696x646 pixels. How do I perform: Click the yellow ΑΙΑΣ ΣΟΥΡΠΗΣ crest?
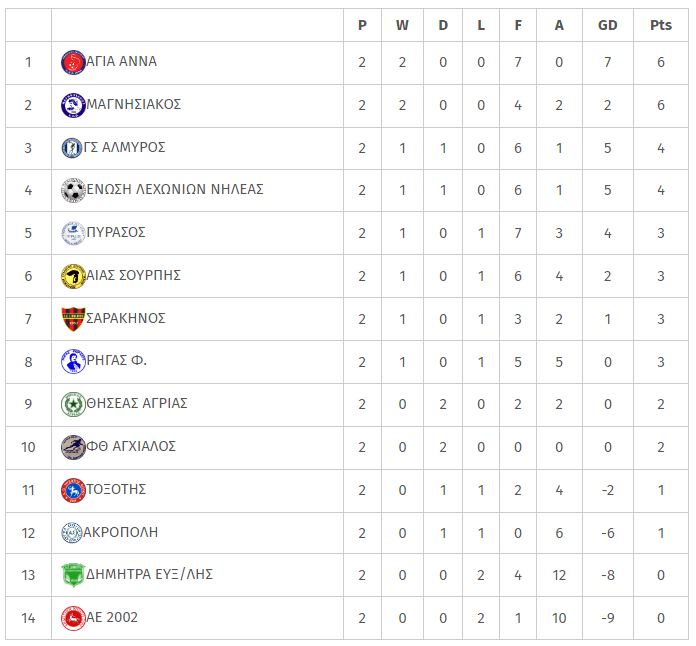[x=73, y=276]
